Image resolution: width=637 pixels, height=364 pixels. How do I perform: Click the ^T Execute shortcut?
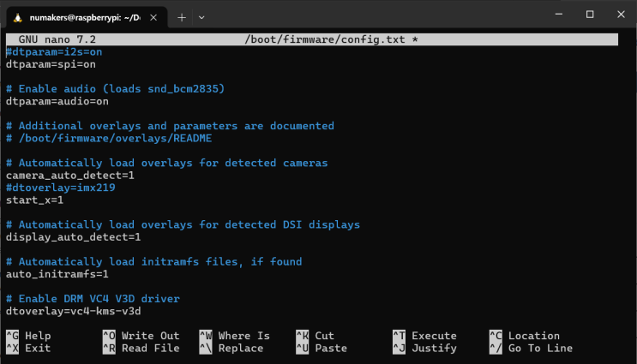point(424,336)
